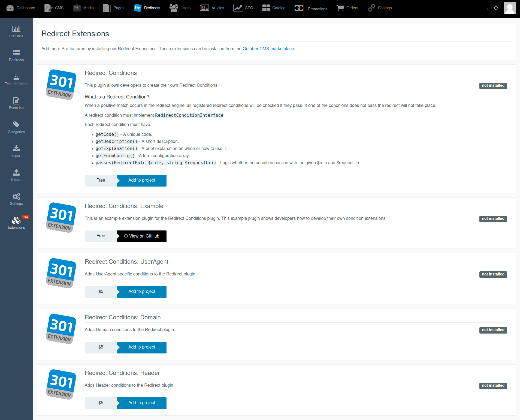
Task: Click the RedirectConditionInterface code text
Action: 189,115
